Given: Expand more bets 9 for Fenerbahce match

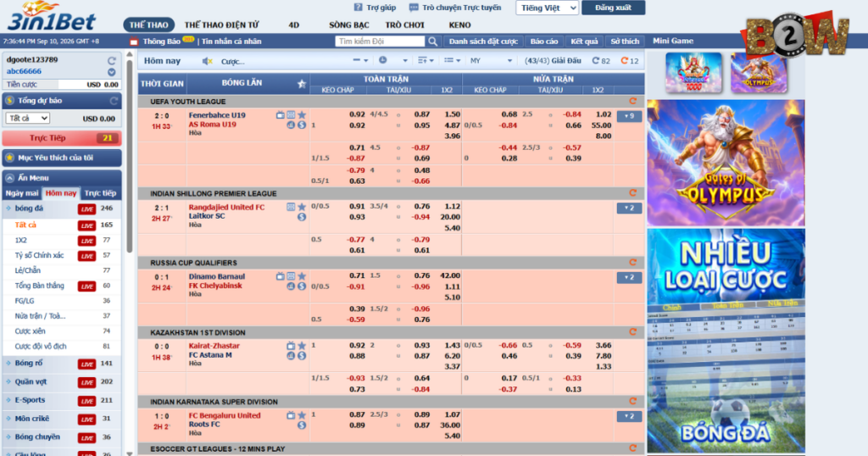Looking at the screenshot, I should pyautogui.click(x=629, y=116).
